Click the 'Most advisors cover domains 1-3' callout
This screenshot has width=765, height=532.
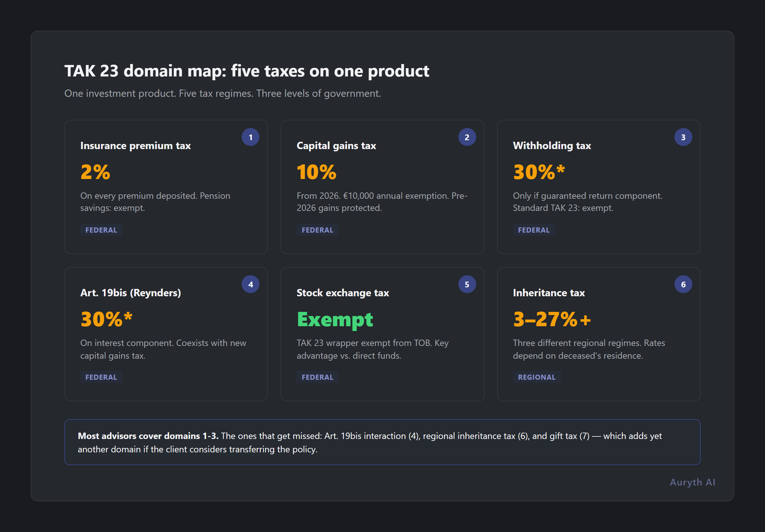coord(382,442)
